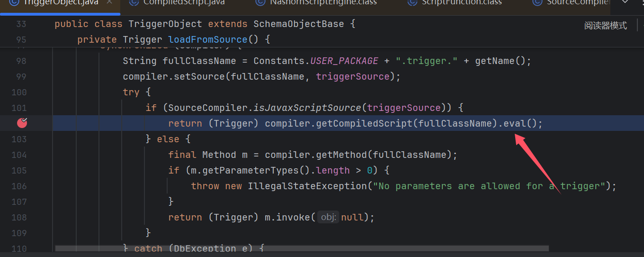The image size is (644, 257).
Task: Click the DbException in catch clause
Action: point(205,248)
